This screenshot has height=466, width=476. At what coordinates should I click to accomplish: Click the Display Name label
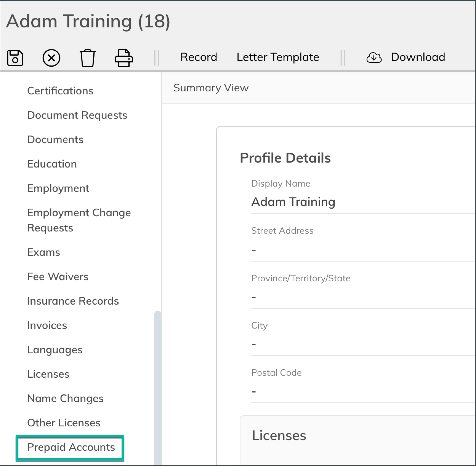point(281,184)
